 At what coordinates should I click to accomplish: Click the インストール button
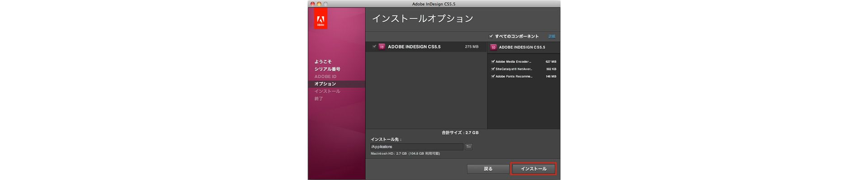(x=533, y=169)
